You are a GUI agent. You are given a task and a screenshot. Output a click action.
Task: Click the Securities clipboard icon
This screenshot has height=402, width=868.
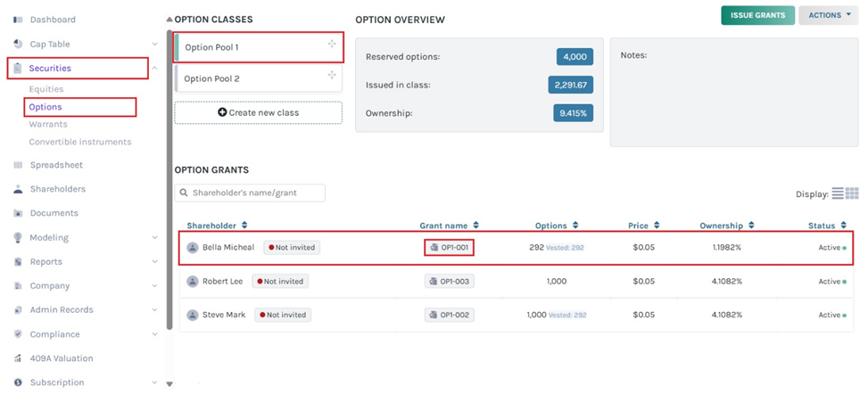point(17,68)
